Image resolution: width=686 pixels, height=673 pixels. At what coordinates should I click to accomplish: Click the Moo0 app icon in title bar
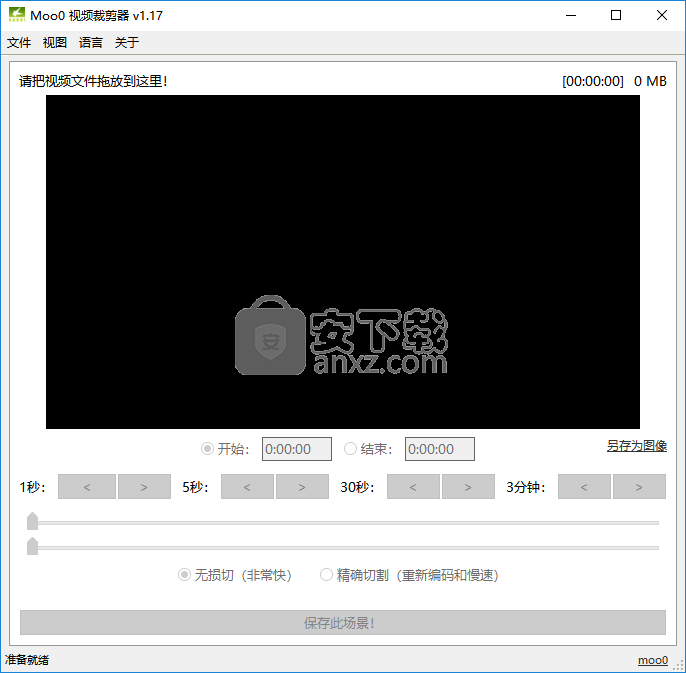17,15
